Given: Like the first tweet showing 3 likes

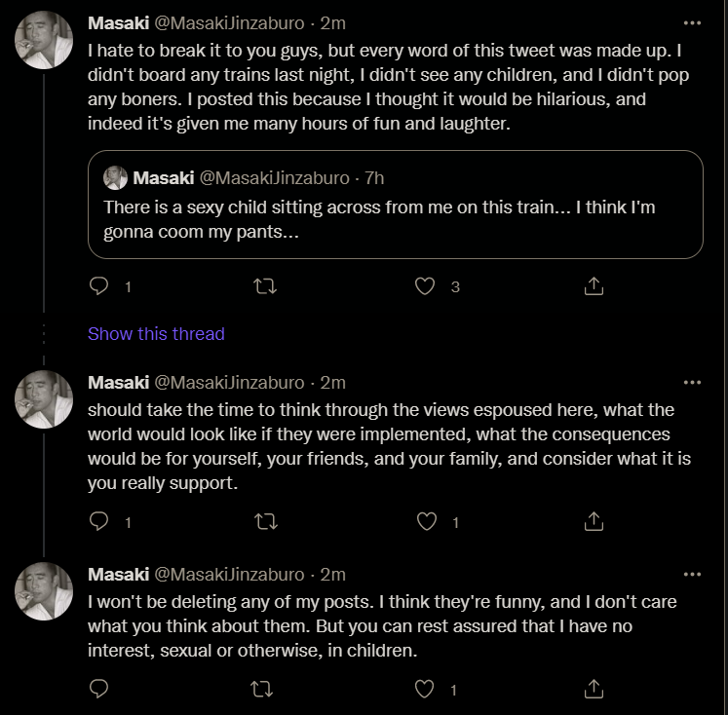Looking at the screenshot, I should pyautogui.click(x=425, y=286).
